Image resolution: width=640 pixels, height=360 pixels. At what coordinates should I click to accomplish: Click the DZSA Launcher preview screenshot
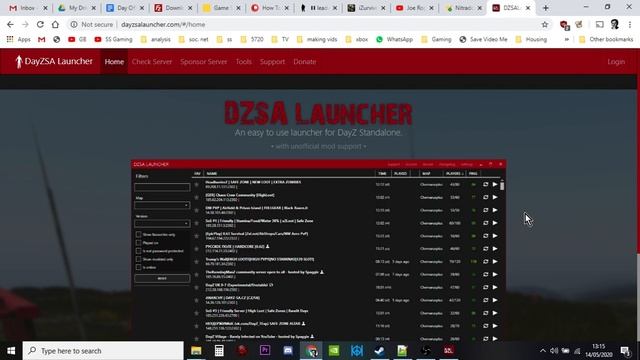click(x=319, y=250)
